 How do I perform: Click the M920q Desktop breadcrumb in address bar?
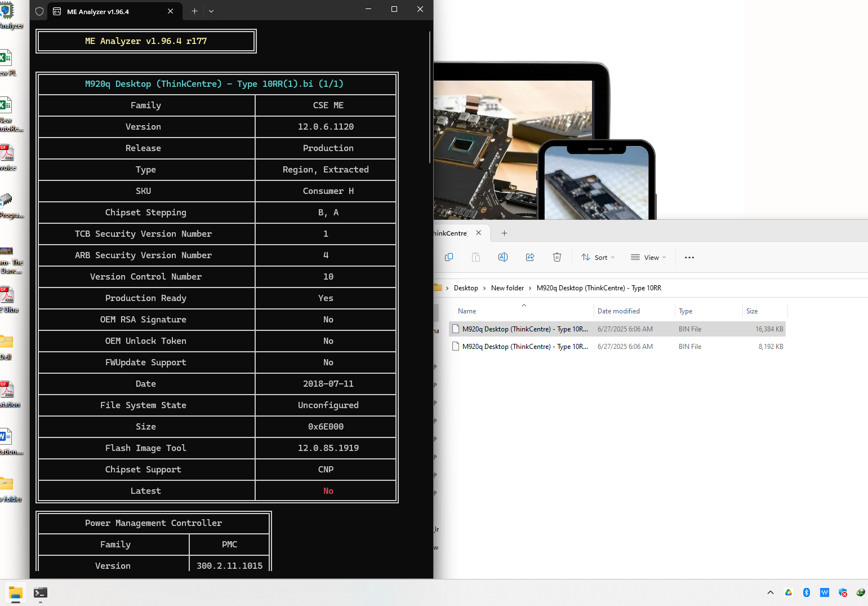(x=599, y=288)
